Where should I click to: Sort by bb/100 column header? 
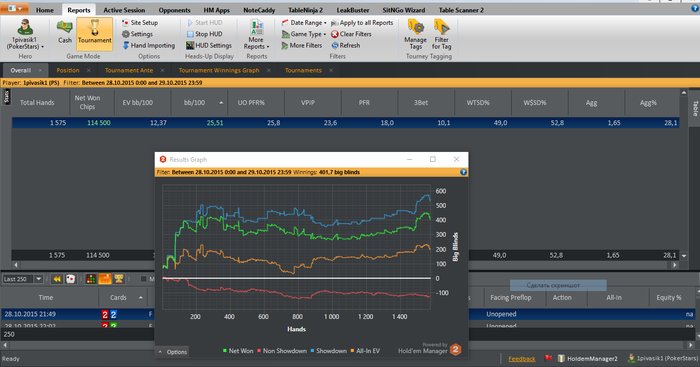[x=199, y=103]
